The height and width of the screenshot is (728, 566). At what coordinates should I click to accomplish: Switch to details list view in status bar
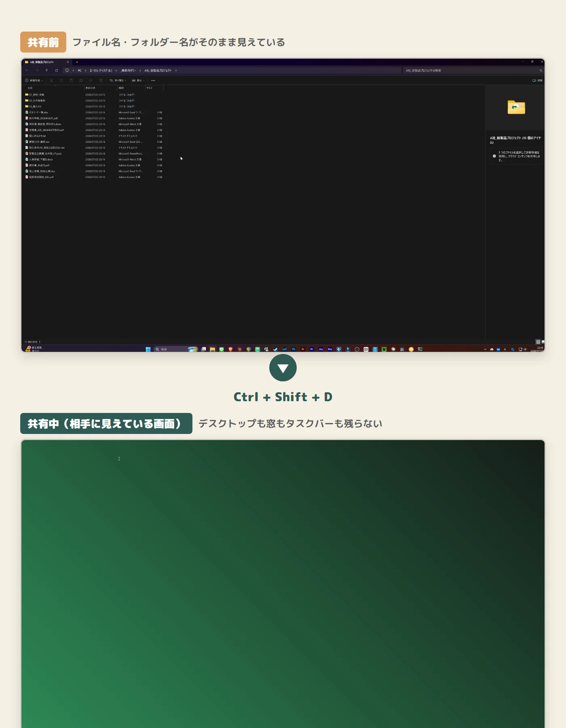538,342
